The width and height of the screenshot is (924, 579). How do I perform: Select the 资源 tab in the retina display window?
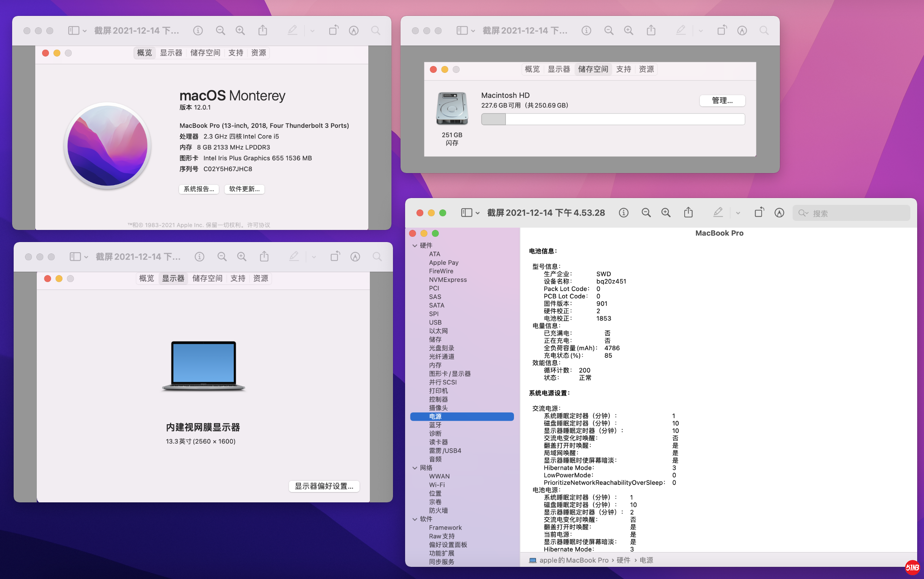click(261, 278)
